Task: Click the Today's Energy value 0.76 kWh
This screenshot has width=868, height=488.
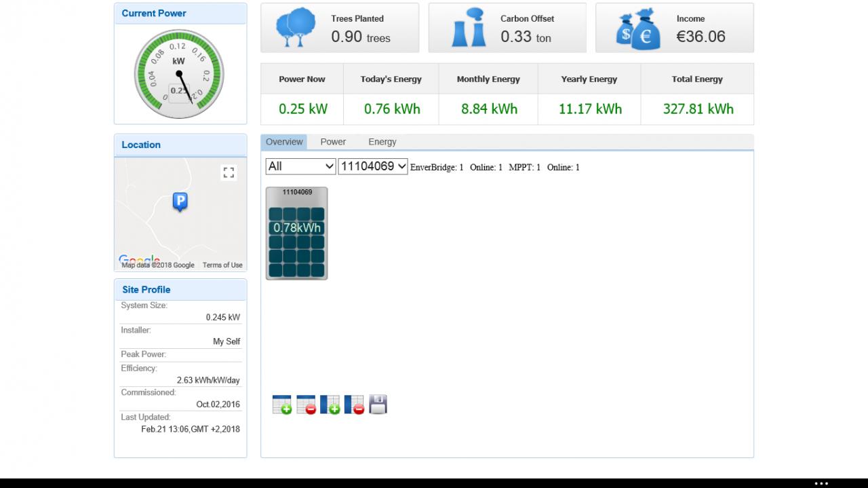Action: tap(392, 109)
